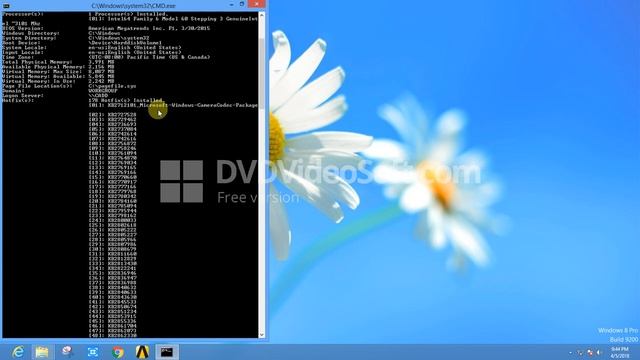Viewport: 640px width, 360px height.
Task: Click the CMD scrollbar up arrow
Action: [262, 15]
